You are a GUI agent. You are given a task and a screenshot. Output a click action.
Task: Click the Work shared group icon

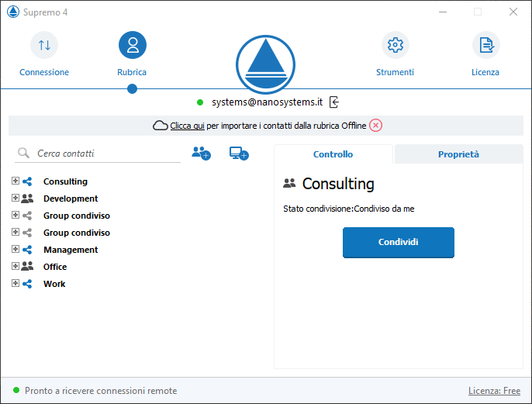27,284
